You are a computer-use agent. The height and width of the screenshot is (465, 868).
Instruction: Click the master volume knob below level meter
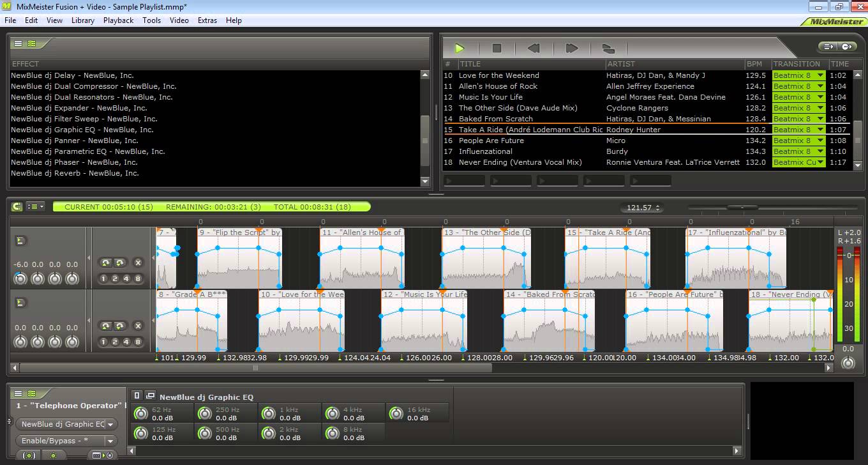coord(848,363)
